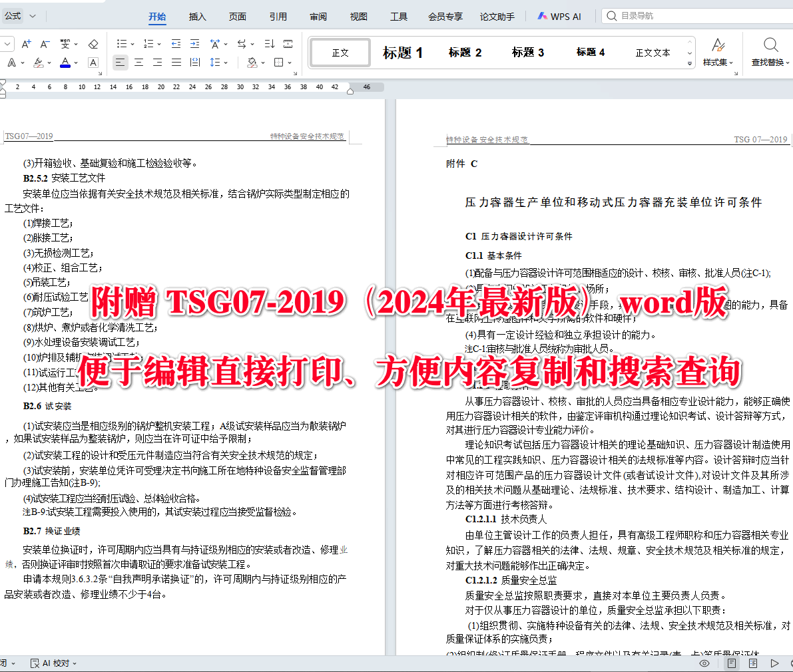Image resolution: width=793 pixels, height=672 pixels.
Task: Center align text
Action: pos(138,63)
